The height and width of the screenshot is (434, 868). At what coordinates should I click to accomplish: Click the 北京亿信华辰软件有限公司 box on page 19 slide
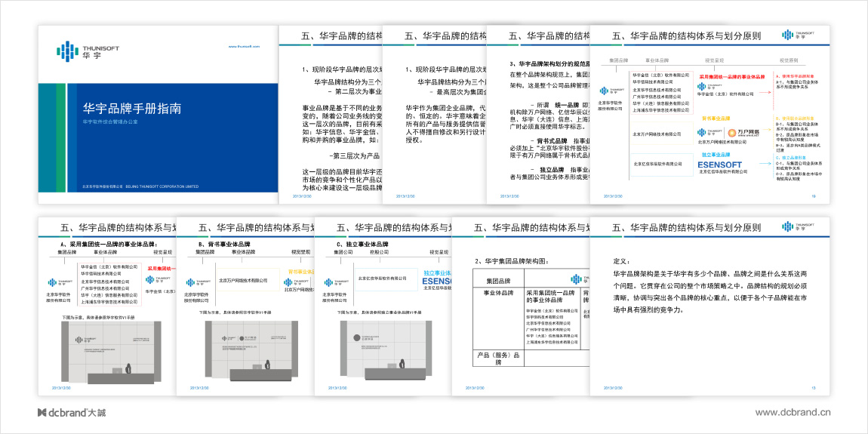[x=661, y=165]
